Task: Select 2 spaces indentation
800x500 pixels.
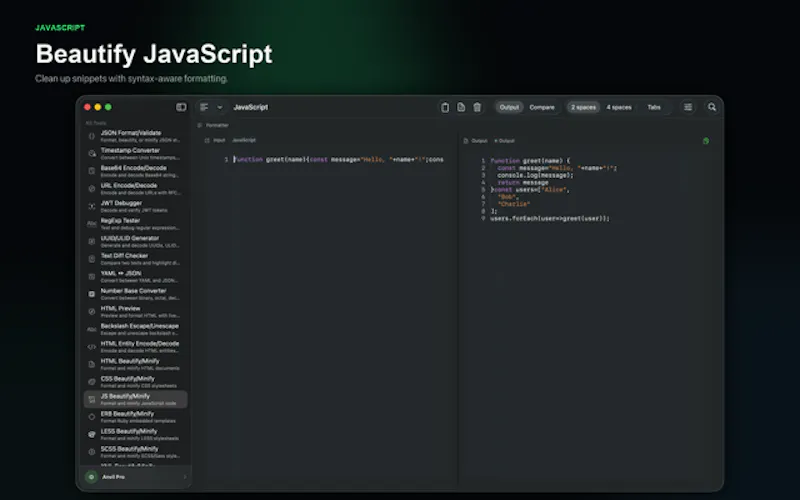Action: click(583, 107)
